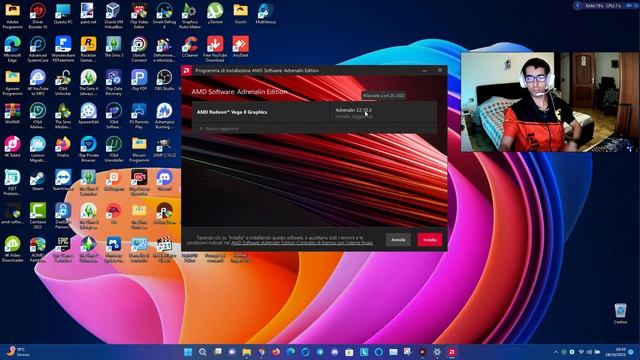Open the Cestino recycle bin

coord(620,313)
